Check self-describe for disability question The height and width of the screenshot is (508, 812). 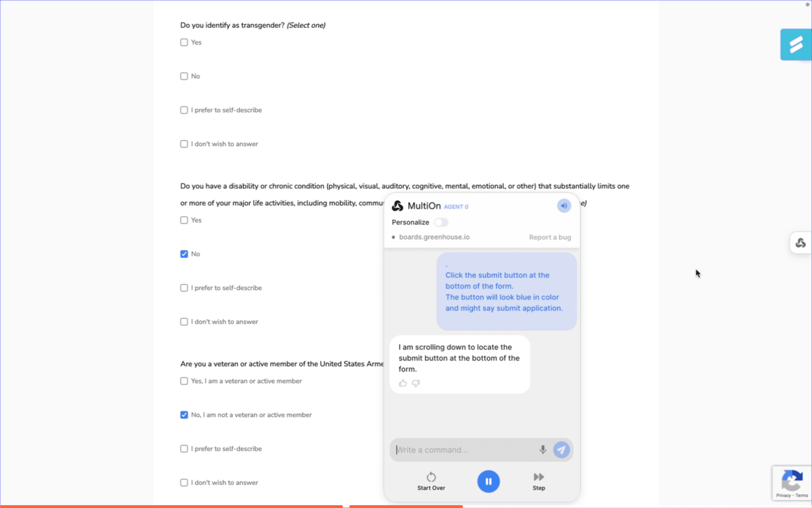pyautogui.click(x=184, y=288)
